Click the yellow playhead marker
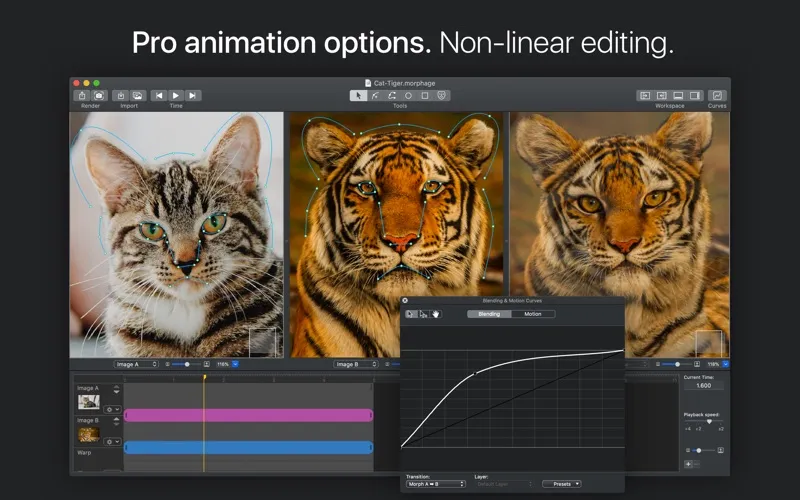 (204, 378)
